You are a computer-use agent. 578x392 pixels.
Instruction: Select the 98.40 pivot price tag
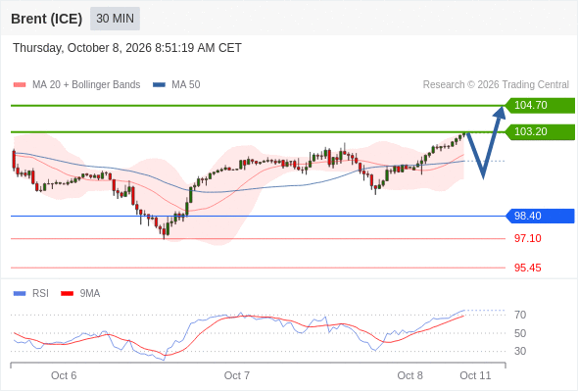click(540, 217)
